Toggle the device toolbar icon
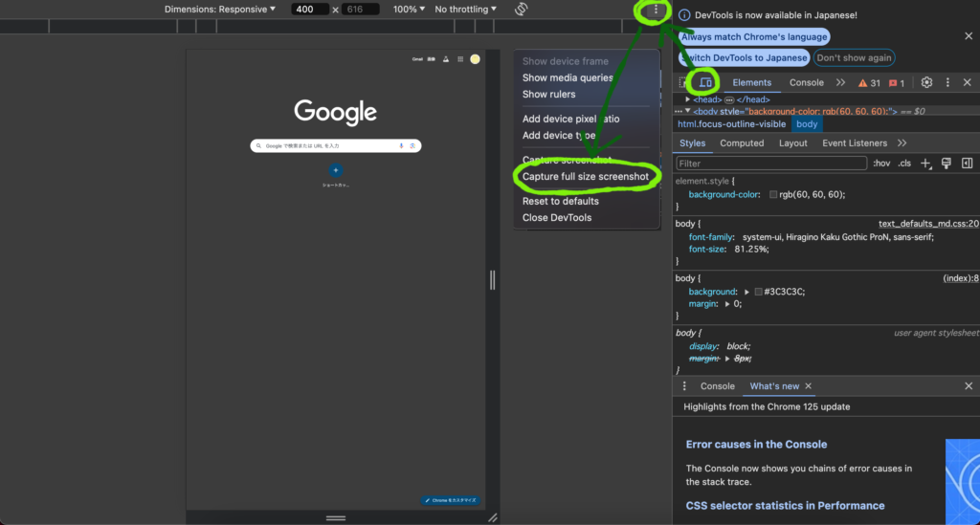980x525 pixels. click(705, 82)
